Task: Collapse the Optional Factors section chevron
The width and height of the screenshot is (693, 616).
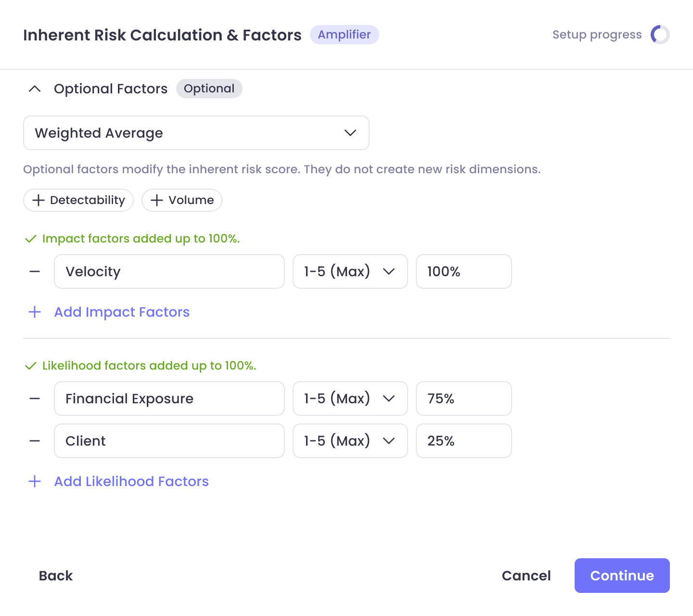Action: point(35,89)
